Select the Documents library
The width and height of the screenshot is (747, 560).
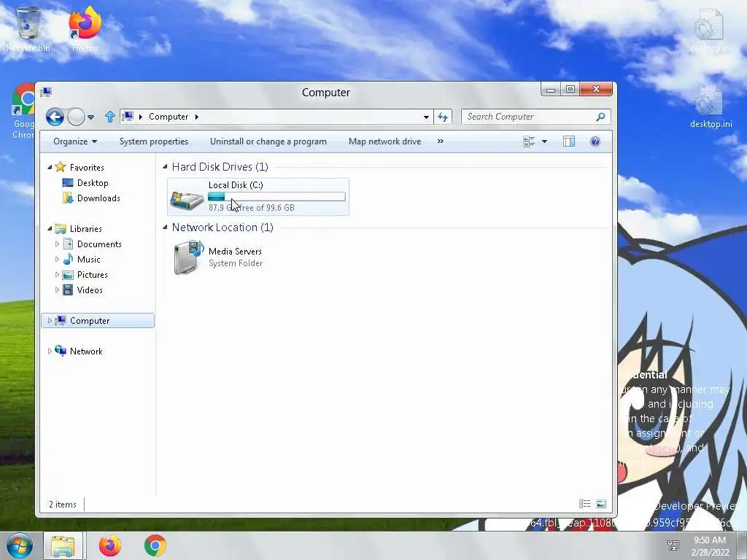(x=99, y=244)
